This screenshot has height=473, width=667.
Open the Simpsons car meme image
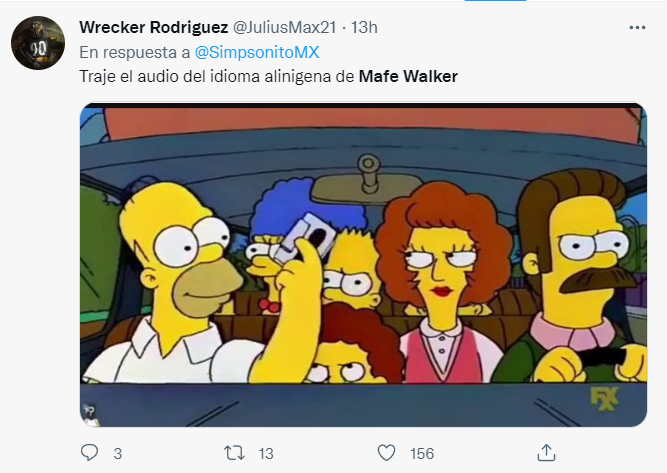[363, 265]
